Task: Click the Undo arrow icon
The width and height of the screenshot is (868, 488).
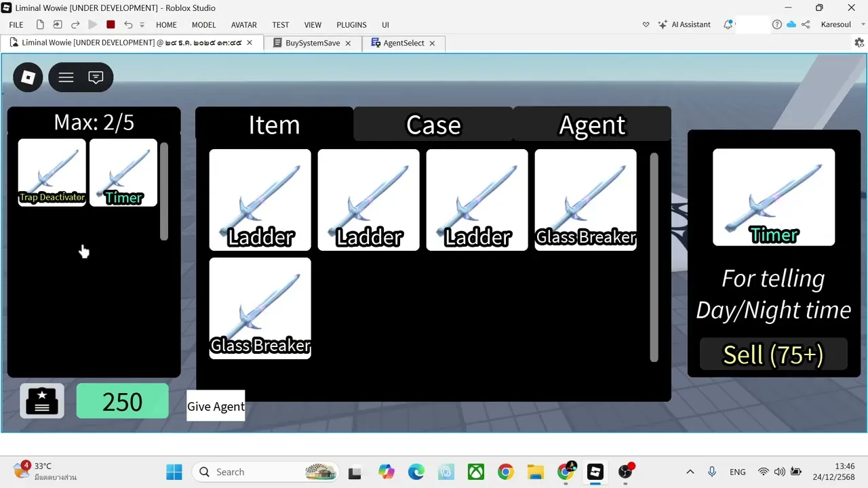Action: (128, 24)
